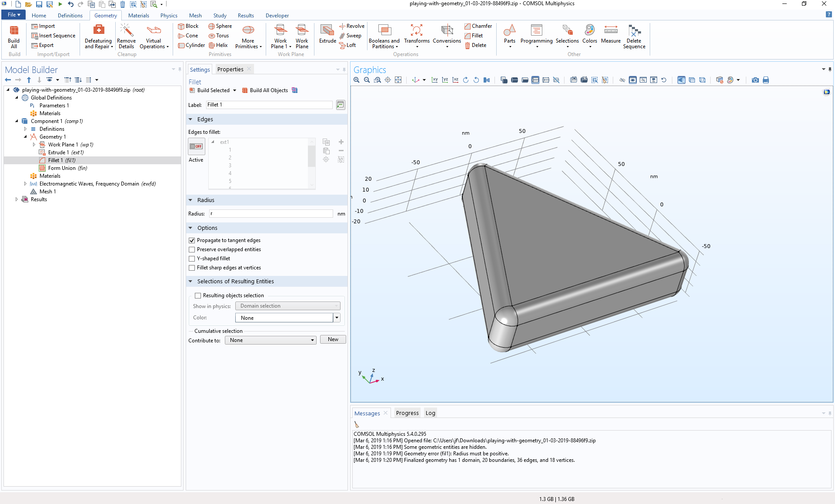Click the Zoom In icon in Graphics toolbar
The width and height of the screenshot is (835, 504).
click(x=357, y=80)
